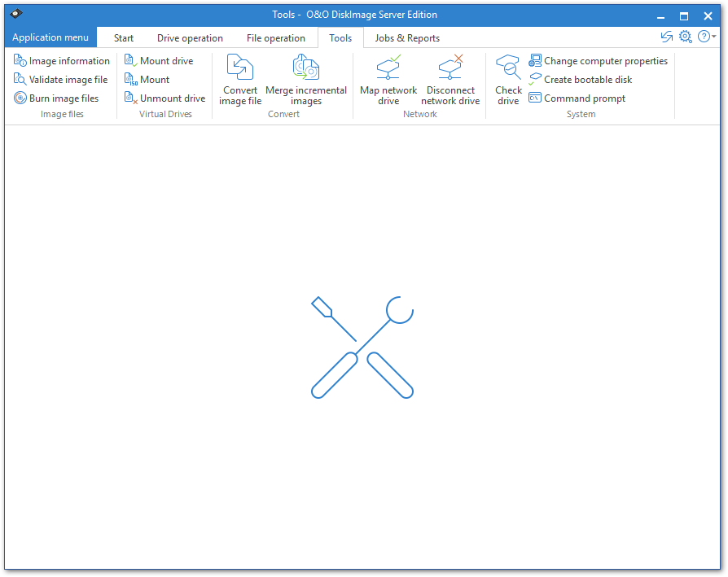Open Change computer properties
The height and width of the screenshot is (577, 728).
click(x=598, y=61)
